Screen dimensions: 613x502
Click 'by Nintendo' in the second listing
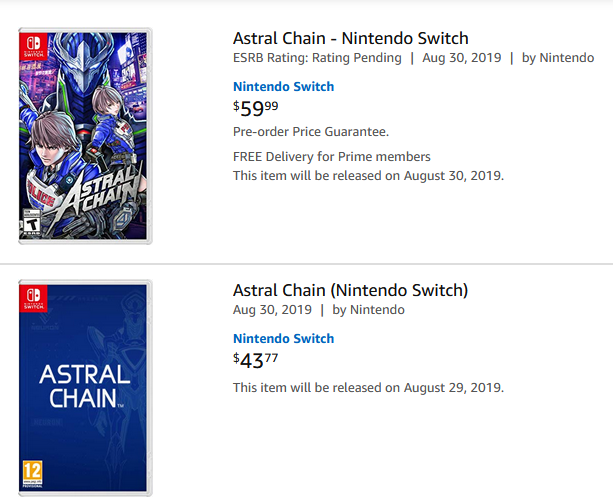coord(368,310)
